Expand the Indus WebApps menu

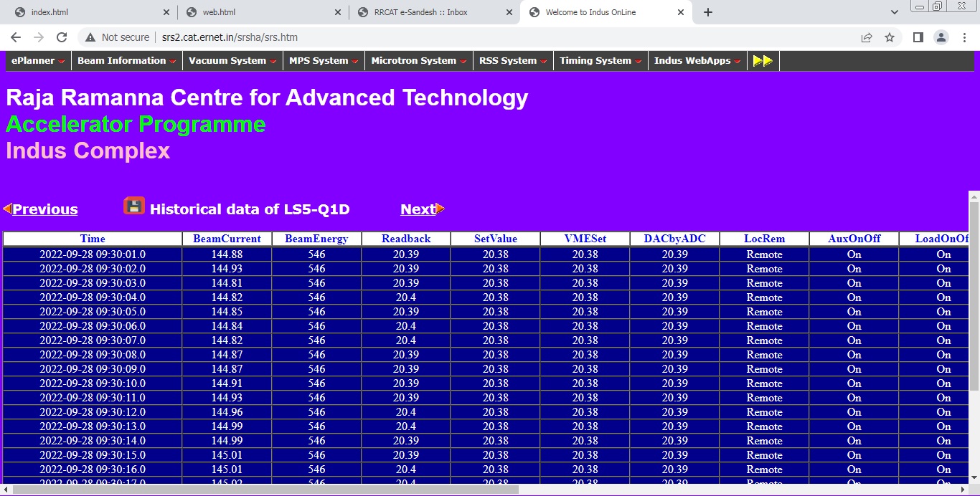click(x=697, y=61)
